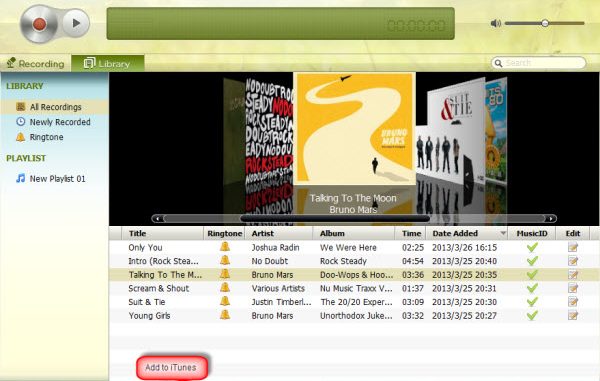Sort by MusicID column header
The width and height of the screenshot is (600, 381).
[x=532, y=233]
